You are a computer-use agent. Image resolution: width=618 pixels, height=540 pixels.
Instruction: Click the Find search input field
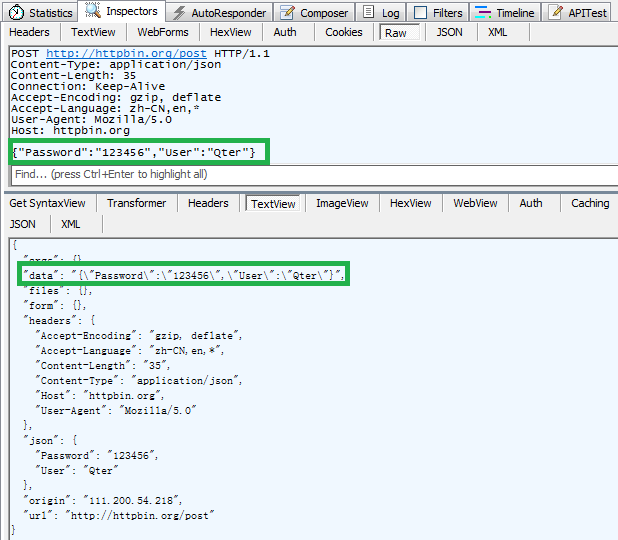click(315, 175)
